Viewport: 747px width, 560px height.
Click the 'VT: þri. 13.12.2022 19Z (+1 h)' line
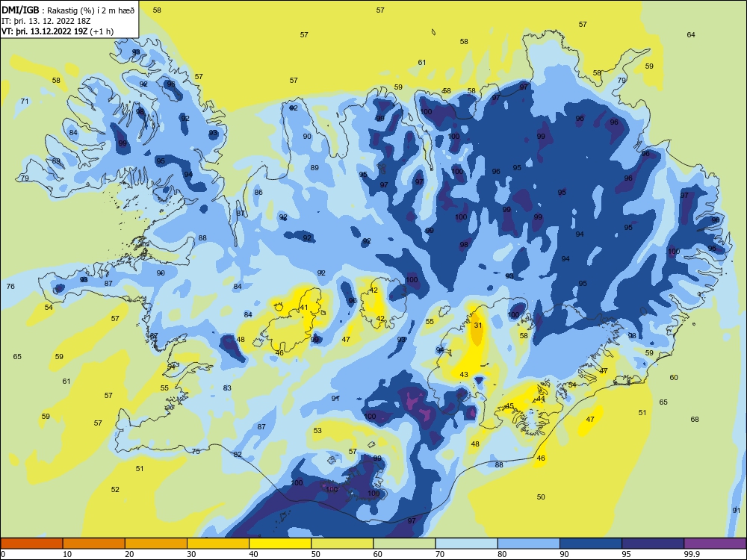(58, 31)
